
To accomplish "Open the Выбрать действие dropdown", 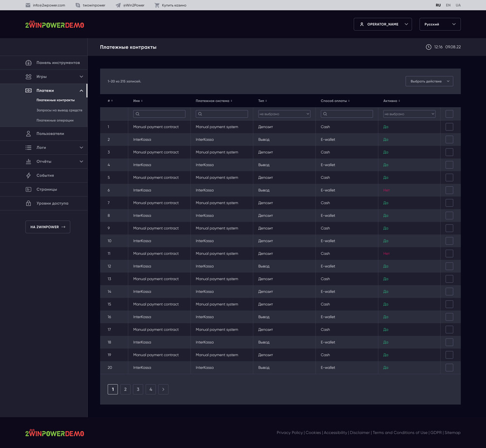I will tap(429, 81).
